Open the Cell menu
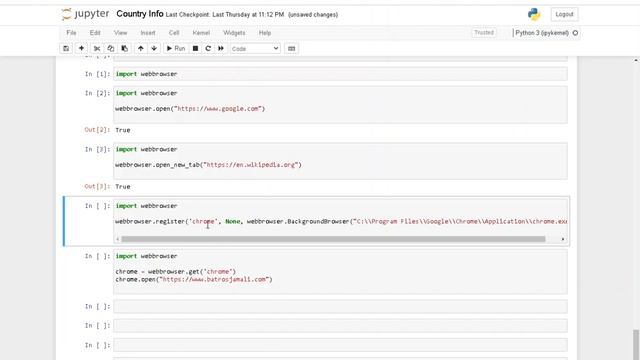640x360 pixels. click(174, 33)
